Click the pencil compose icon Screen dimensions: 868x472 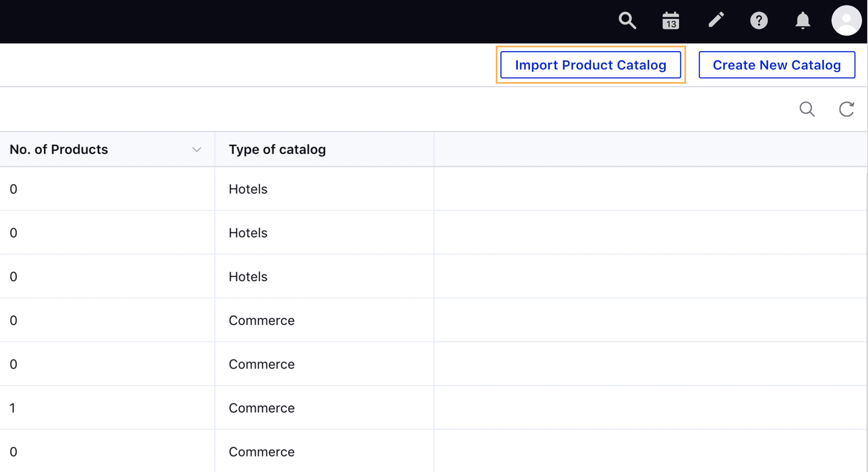716,20
